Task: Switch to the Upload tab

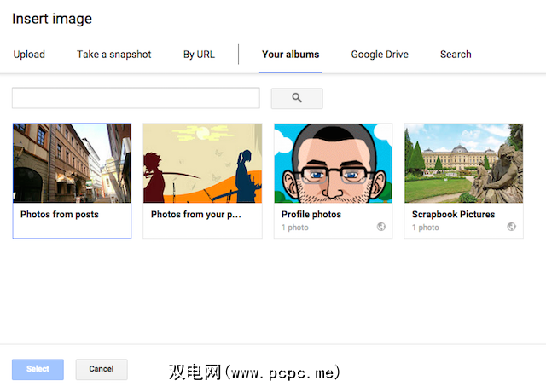Action: coord(29,55)
